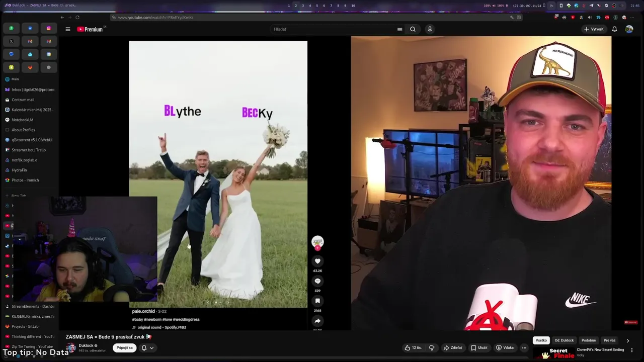
Task: Reload the page with refresh icon
Action: [x=77, y=17]
